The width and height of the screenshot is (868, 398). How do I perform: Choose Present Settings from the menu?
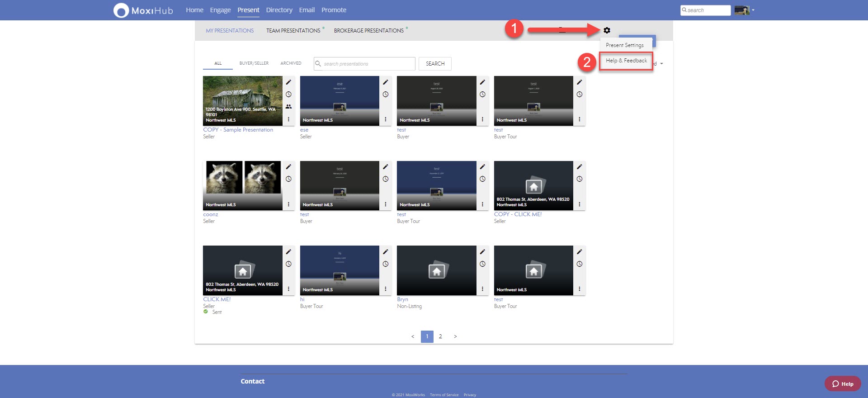(624, 45)
